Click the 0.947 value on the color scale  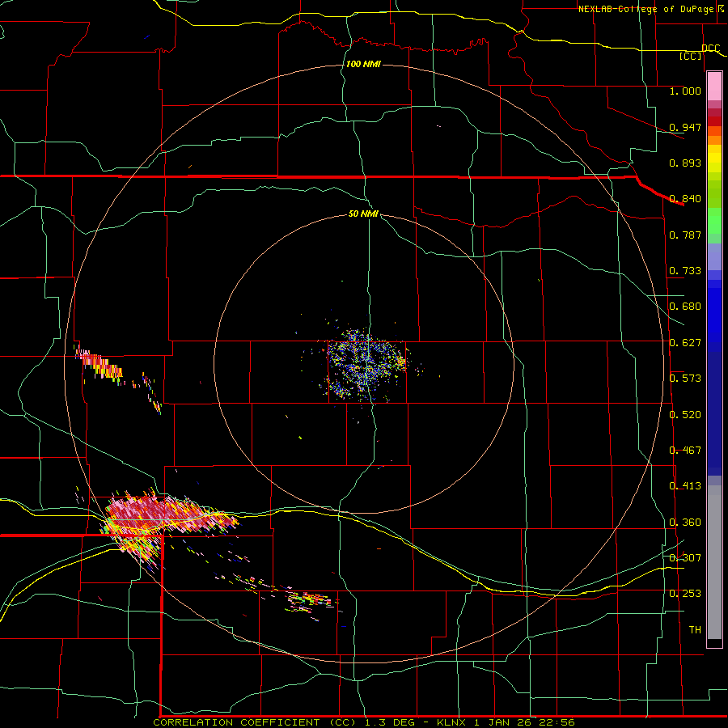pyautogui.click(x=685, y=127)
